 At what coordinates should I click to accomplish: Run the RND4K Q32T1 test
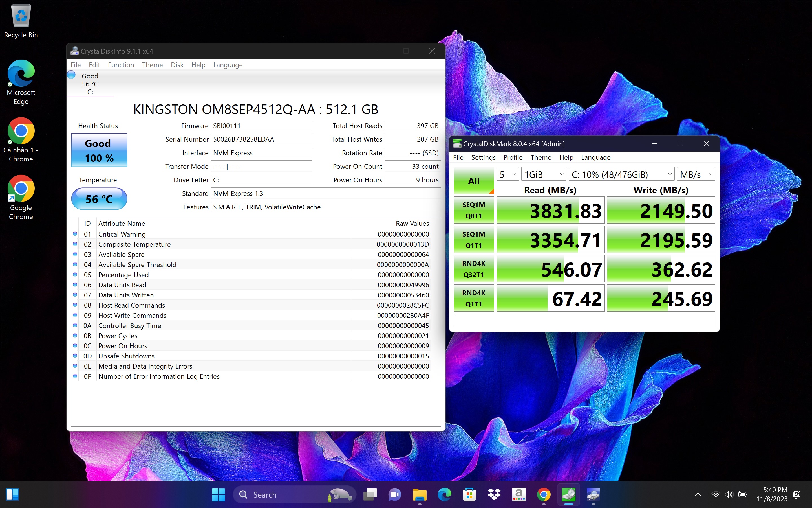pos(473,269)
